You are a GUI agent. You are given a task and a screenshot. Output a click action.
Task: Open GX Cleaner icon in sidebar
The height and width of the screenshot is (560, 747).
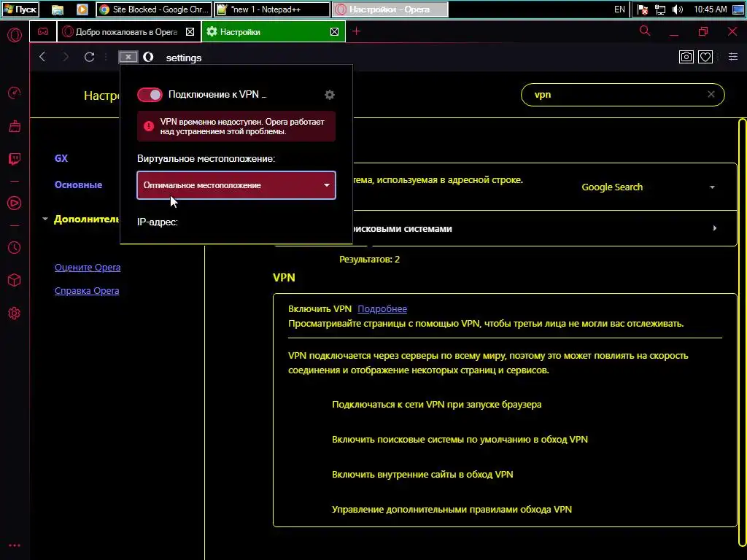[15, 126]
